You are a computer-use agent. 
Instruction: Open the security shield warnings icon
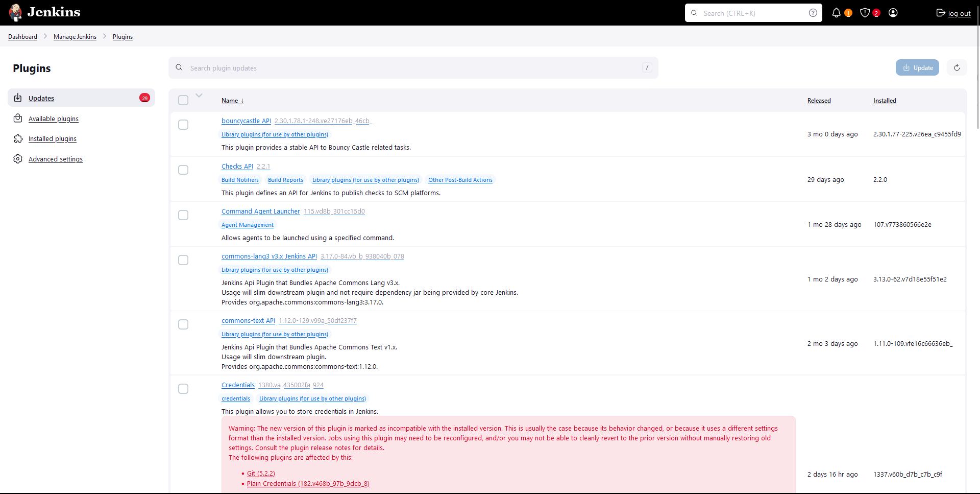point(865,13)
